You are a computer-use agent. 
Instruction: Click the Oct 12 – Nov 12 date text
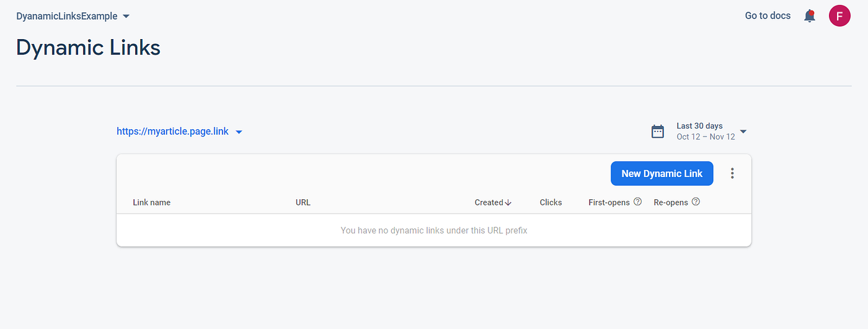click(x=706, y=137)
